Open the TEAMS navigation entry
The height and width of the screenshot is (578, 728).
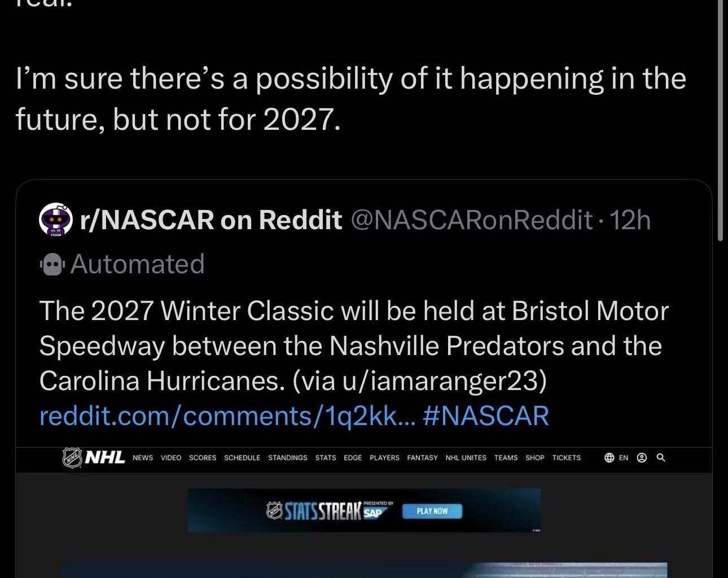coord(506,458)
